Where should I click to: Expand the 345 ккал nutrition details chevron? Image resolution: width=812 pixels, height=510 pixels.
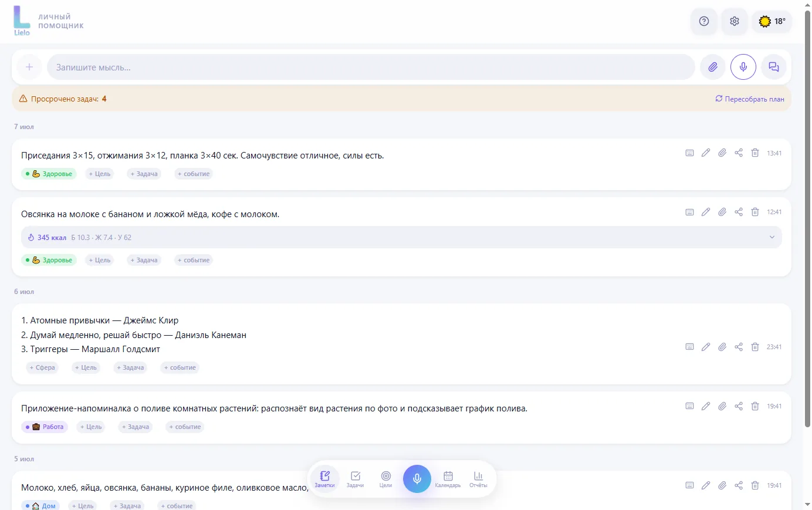click(772, 237)
